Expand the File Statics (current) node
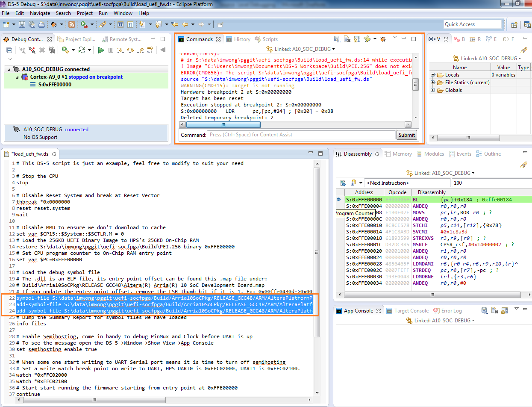The width and height of the screenshot is (532, 407). [433, 83]
